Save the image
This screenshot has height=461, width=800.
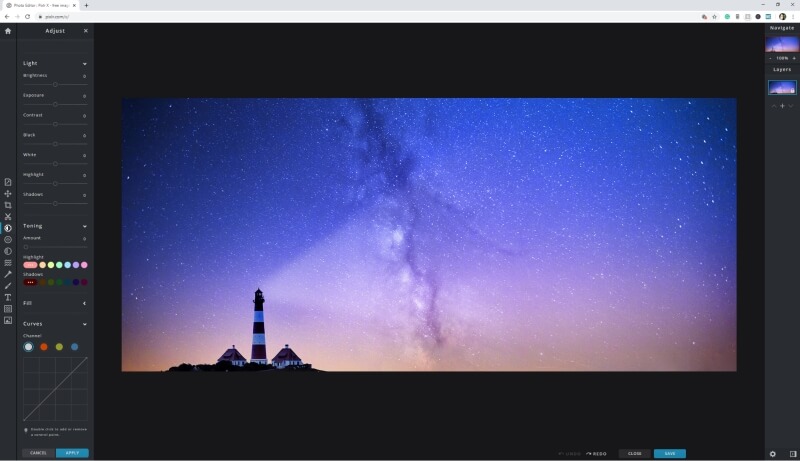coord(670,453)
